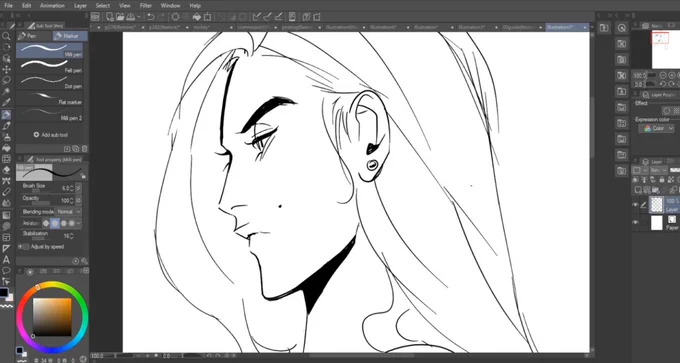
Task: Click the zoom in icon in Navigator
Action: (x=672, y=75)
